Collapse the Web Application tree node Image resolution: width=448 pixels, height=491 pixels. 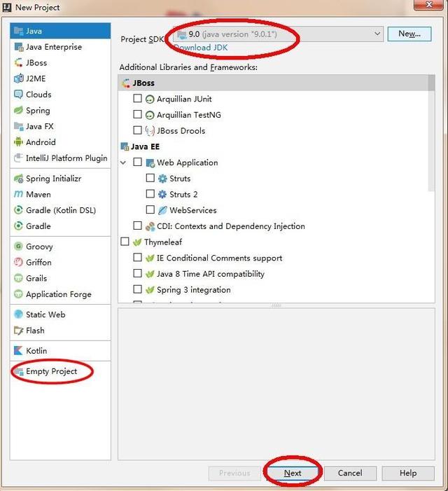click(x=123, y=162)
